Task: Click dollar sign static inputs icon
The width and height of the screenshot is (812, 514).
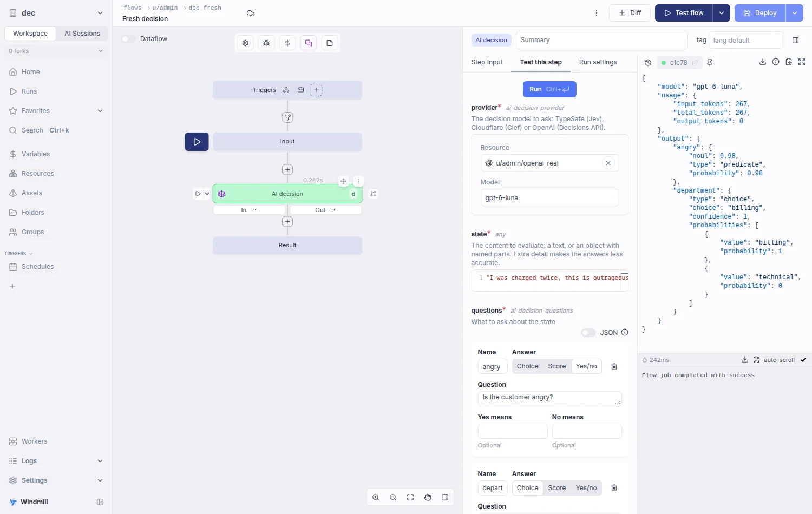Action: (x=287, y=43)
